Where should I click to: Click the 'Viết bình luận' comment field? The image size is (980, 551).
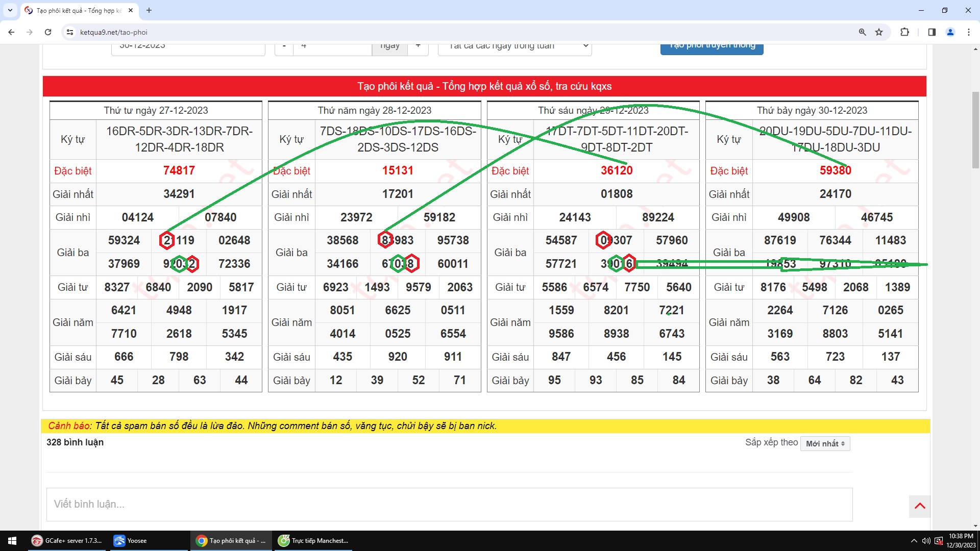click(x=449, y=504)
